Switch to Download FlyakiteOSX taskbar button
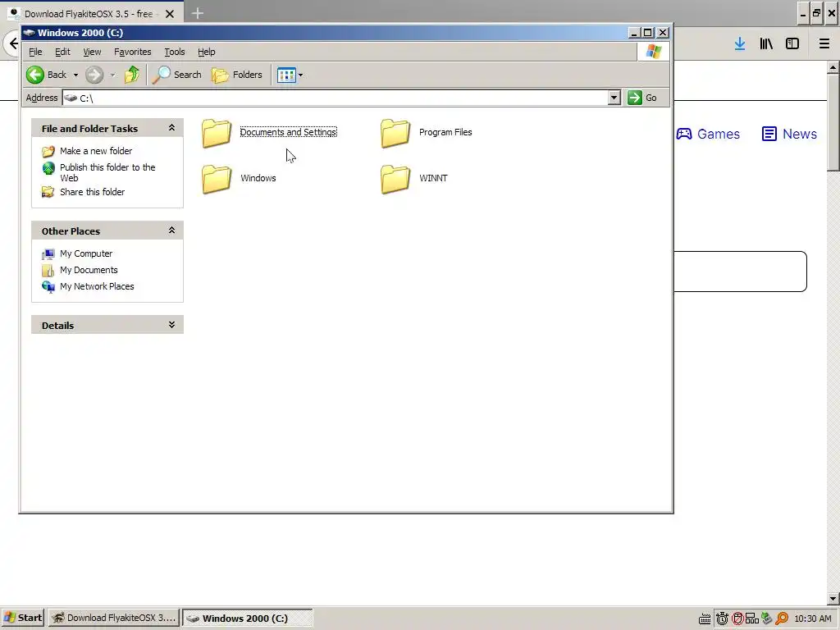This screenshot has height=630, width=840. pyautogui.click(x=114, y=618)
